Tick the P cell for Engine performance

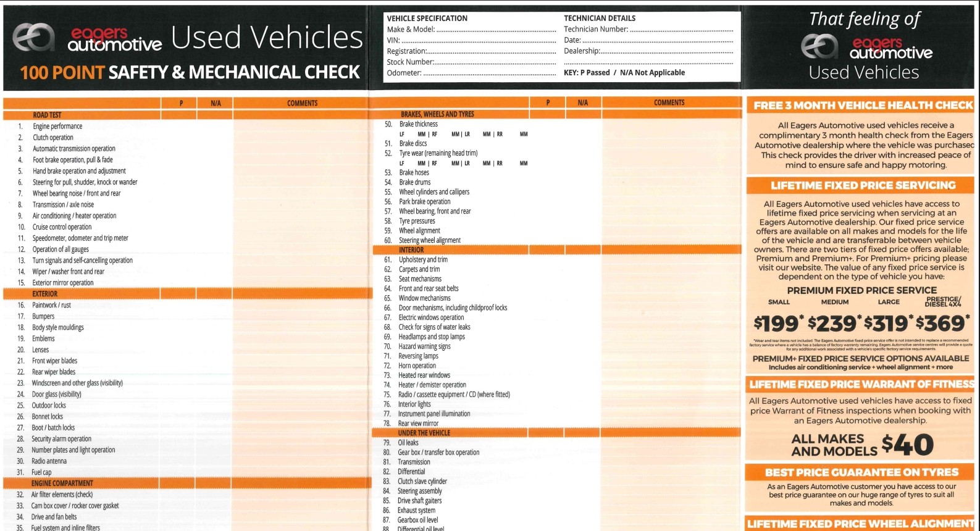coord(180,127)
